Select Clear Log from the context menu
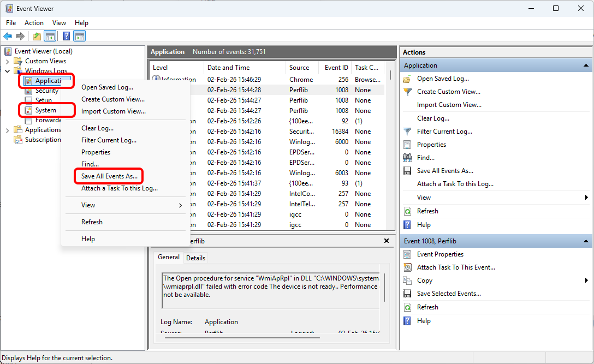594x364 pixels. click(x=97, y=128)
